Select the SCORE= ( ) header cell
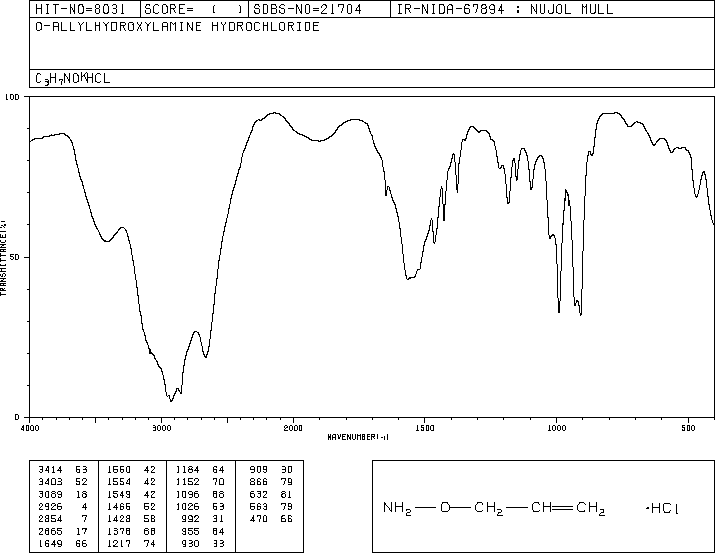Screen dimensions: 715x553 click(x=194, y=9)
